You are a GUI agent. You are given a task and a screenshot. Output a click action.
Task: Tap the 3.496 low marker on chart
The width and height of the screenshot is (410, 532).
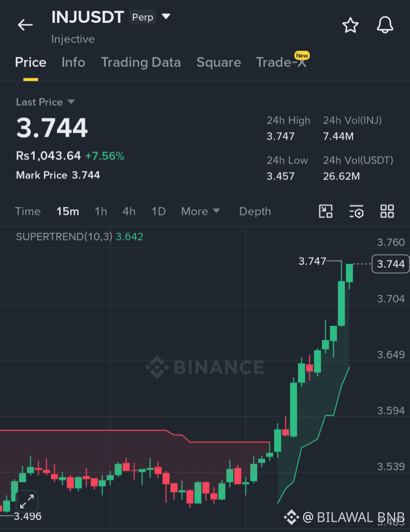point(27,516)
